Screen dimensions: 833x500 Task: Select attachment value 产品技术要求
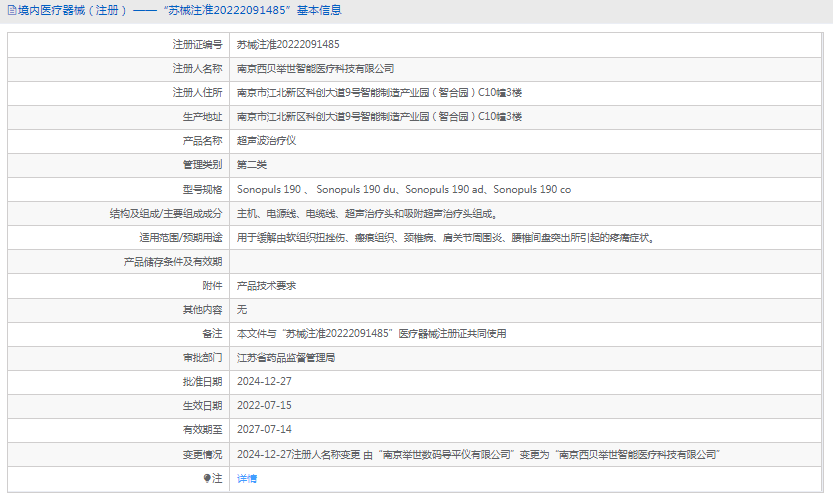(266, 285)
